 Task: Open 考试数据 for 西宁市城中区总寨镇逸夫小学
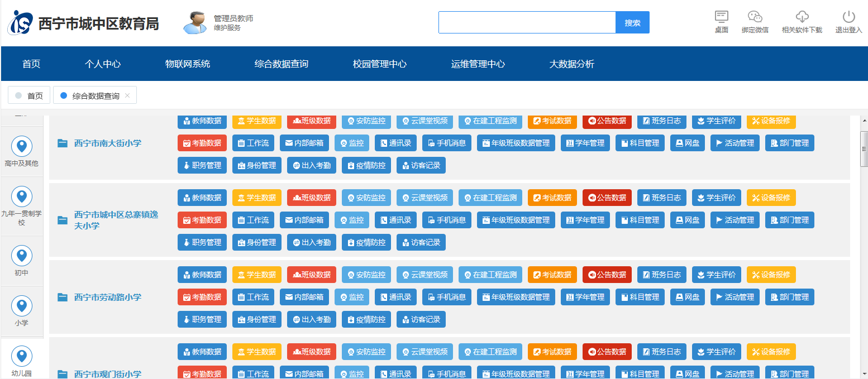click(x=552, y=198)
